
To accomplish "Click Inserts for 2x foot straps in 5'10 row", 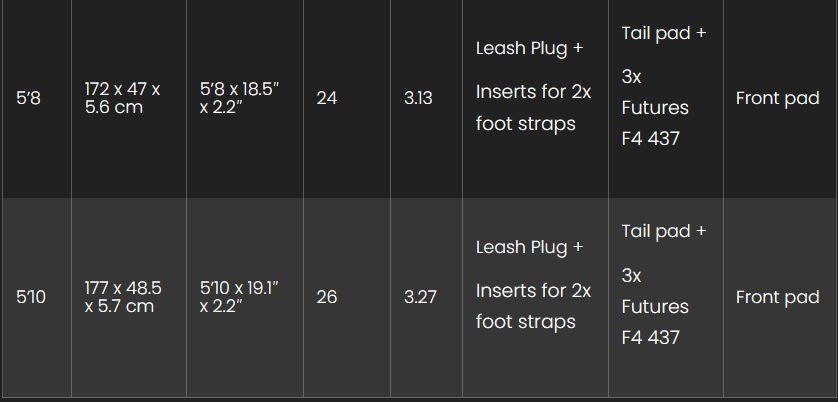I will 533,306.
